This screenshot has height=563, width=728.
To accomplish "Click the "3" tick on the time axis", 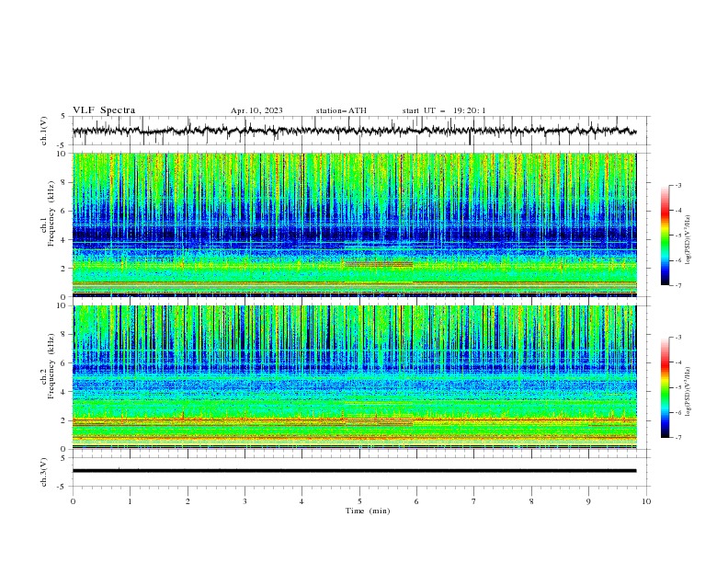I will tap(245, 501).
